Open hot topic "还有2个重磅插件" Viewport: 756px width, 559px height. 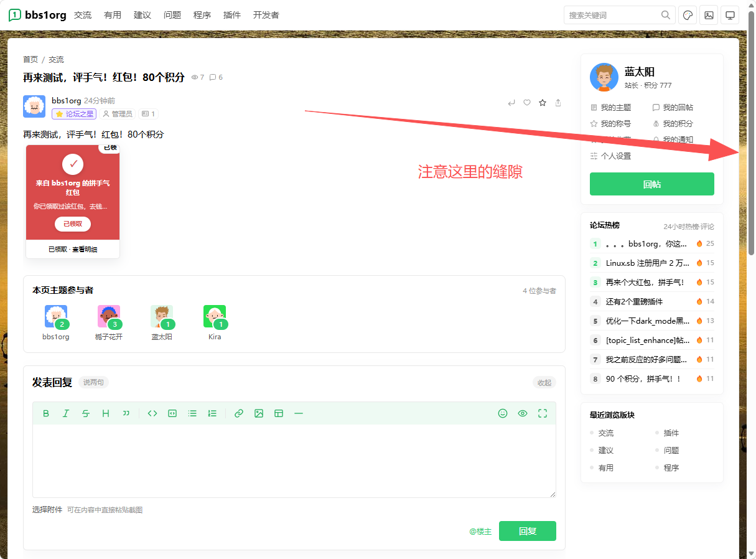click(x=634, y=302)
